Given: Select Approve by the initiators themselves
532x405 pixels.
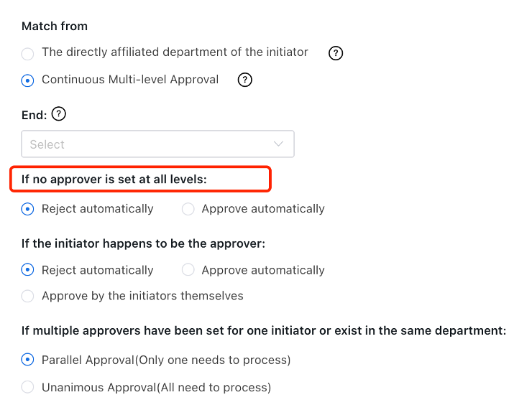Looking at the screenshot, I should pyautogui.click(x=27, y=296).
